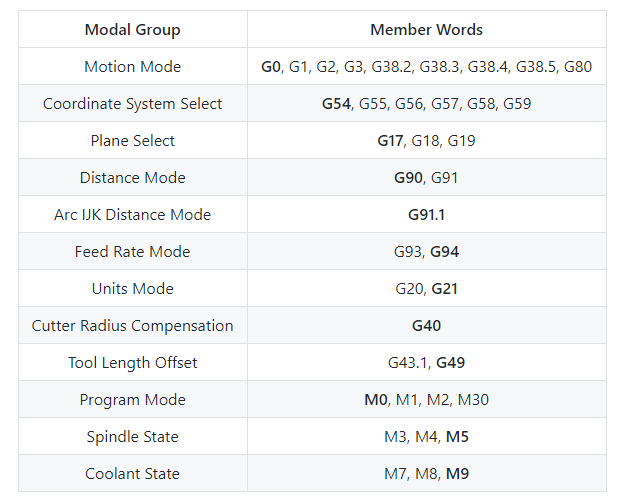Image resolution: width=625 pixels, height=499 pixels.
Task: Click the Distance Mode cell
Action: click(x=132, y=178)
